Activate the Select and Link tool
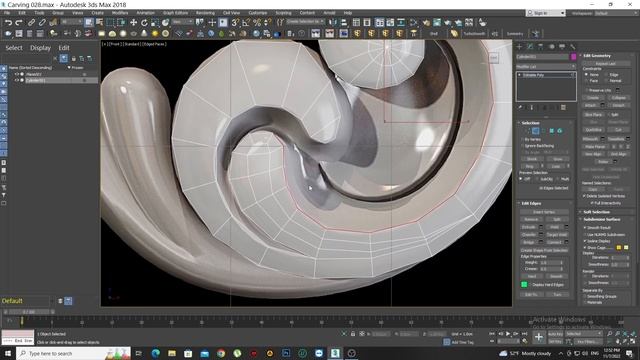The width and height of the screenshot is (640, 360). pos(31,22)
